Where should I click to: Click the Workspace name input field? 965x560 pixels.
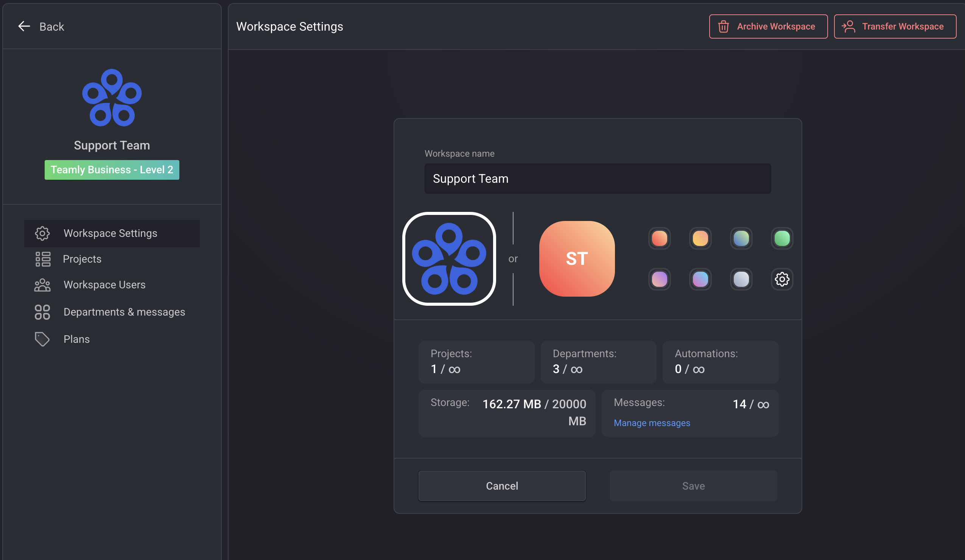click(598, 179)
